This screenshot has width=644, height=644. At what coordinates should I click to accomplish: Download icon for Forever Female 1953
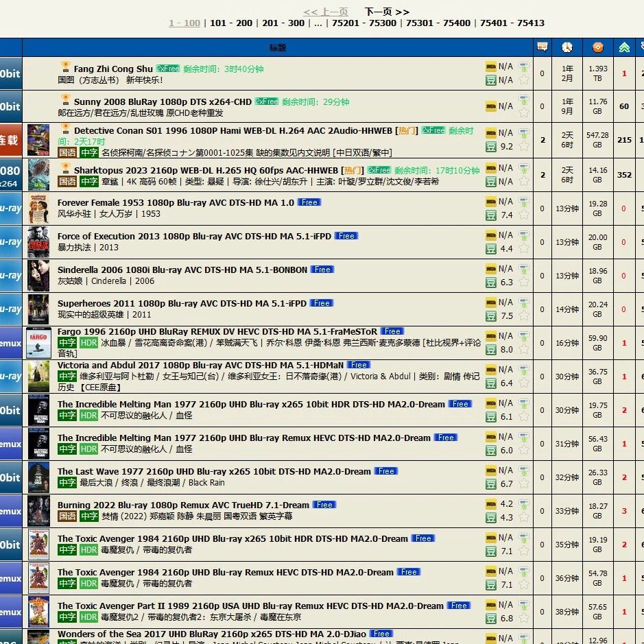524,202
